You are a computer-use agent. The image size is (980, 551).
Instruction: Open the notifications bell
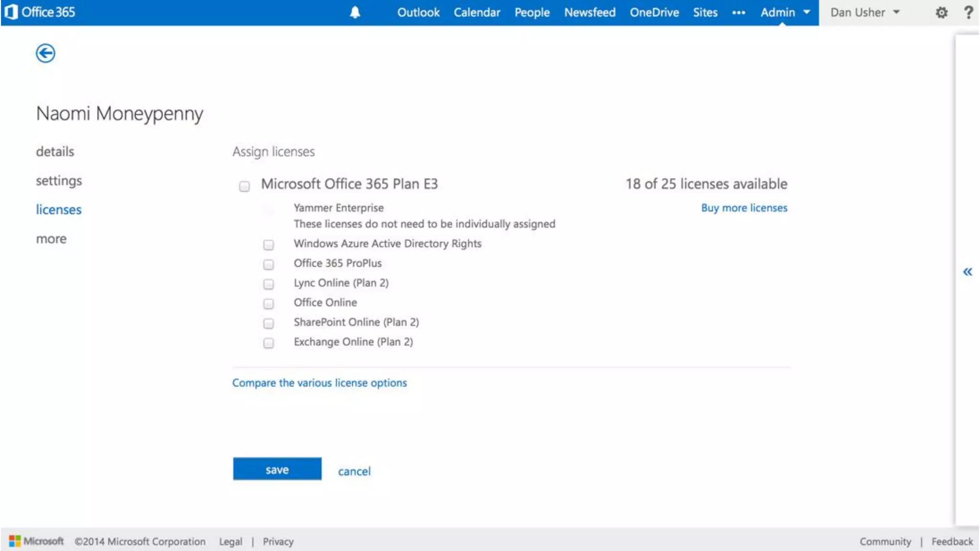point(355,12)
